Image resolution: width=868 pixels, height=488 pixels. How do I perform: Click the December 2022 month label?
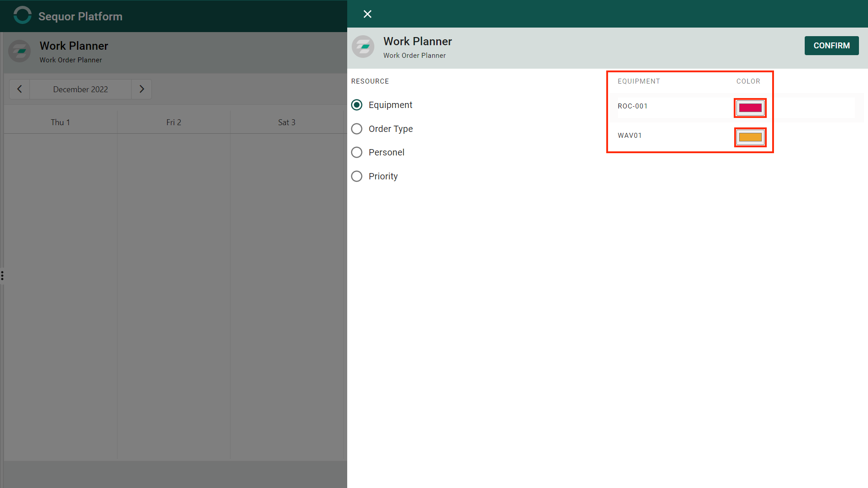coord(80,89)
